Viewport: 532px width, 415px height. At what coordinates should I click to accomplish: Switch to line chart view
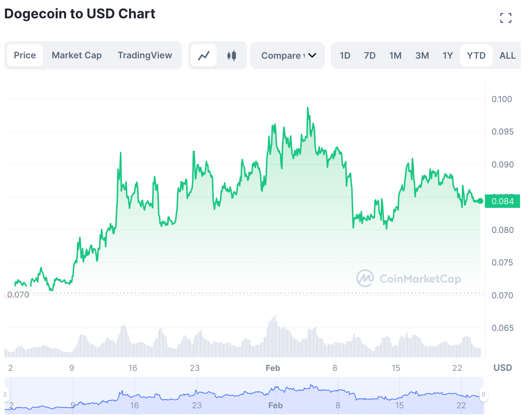(x=204, y=56)
